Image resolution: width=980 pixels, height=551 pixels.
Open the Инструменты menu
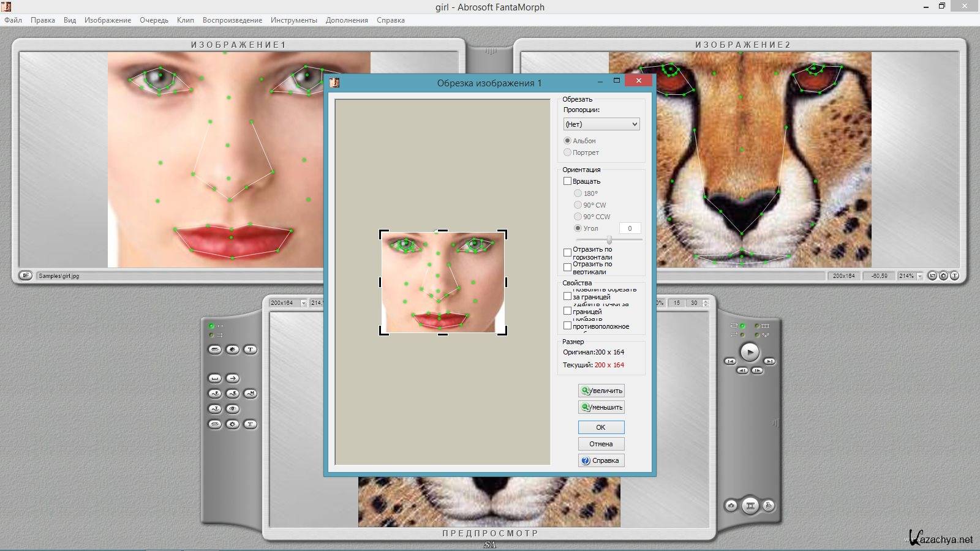293,20
